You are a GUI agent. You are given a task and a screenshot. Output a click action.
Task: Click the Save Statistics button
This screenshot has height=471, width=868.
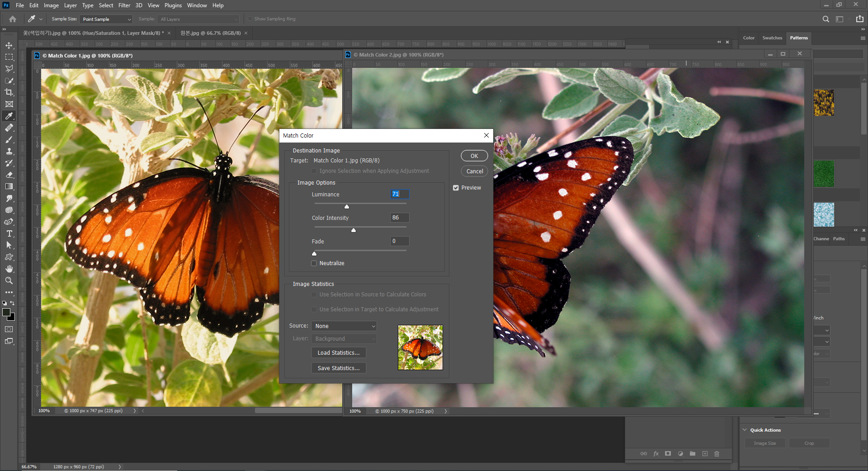pos(339,368)
